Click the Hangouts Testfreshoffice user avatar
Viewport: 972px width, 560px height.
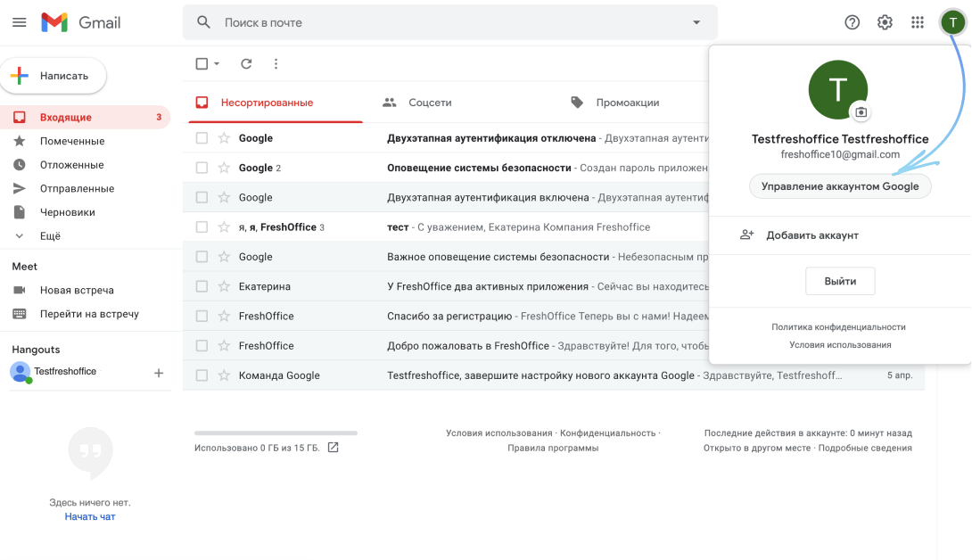click(x=21, y=372)
